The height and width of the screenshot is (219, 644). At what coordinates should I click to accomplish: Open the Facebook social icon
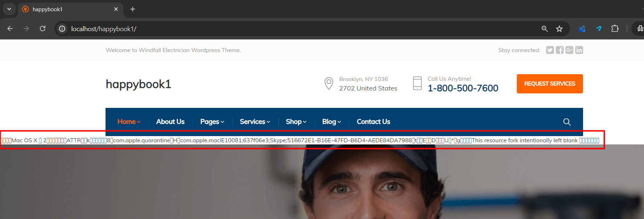[560, 50]
